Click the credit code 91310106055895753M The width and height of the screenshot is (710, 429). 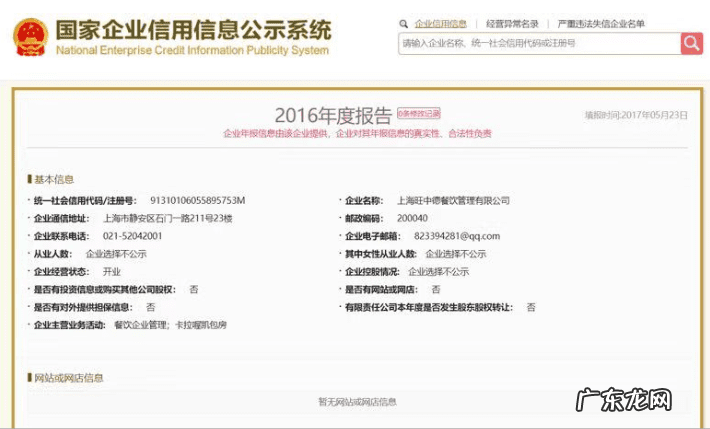pos(197,200)
